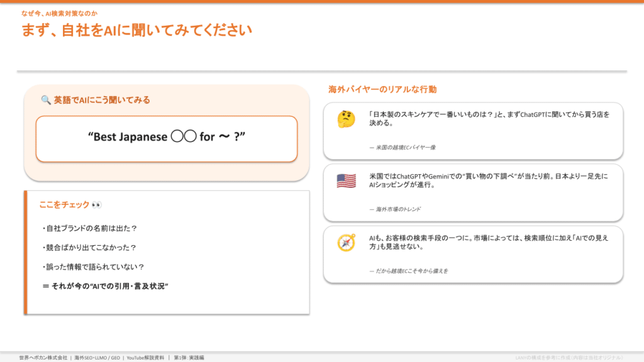Click the caption 海外市場のトレンド
The image size is (644, 362).
395,209
